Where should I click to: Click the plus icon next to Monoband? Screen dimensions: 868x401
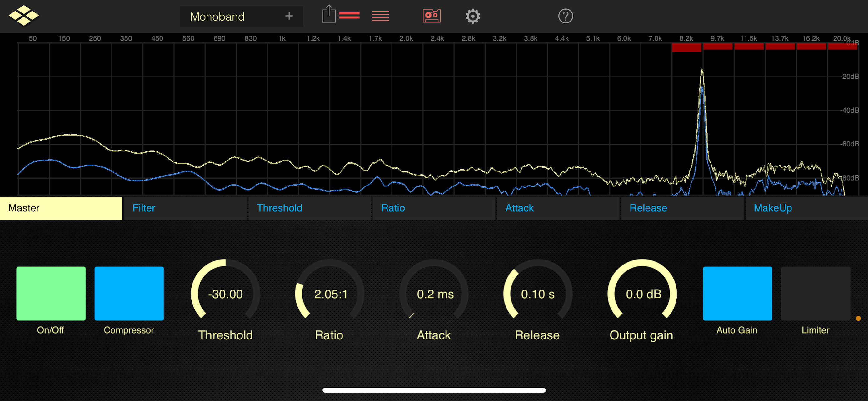(x=289, y=16)
